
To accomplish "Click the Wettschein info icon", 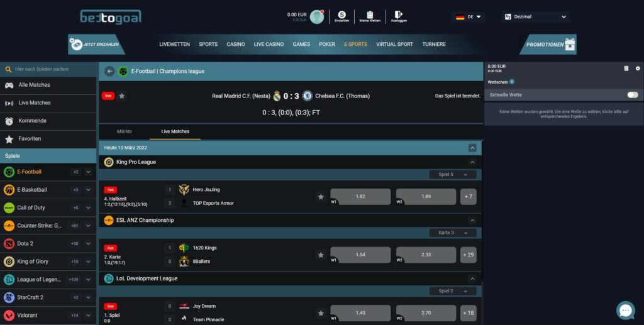I will coord(512,82).
